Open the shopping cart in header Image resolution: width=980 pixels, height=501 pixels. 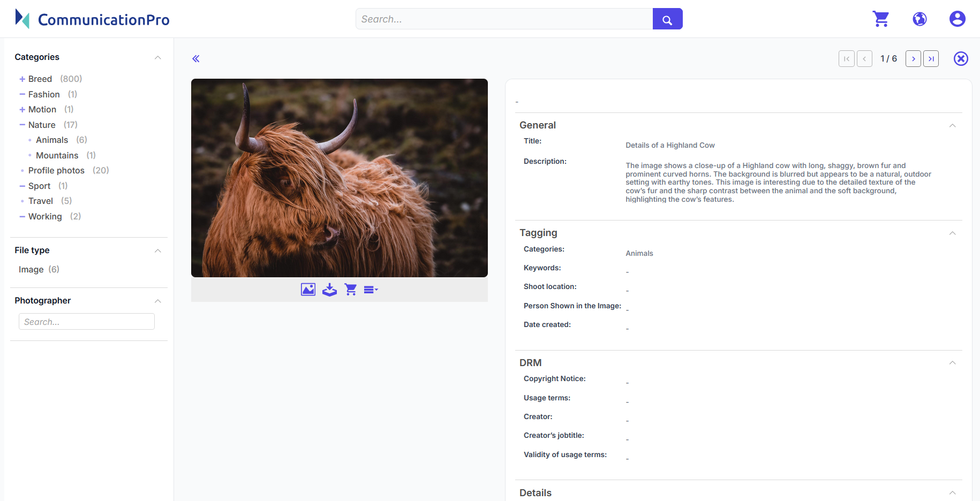(x=880, y=19)
